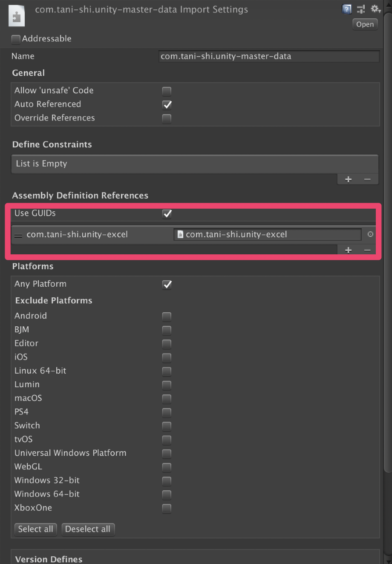
Task: Click the drag handle of unity-excel reference
Action: point(18,235)
